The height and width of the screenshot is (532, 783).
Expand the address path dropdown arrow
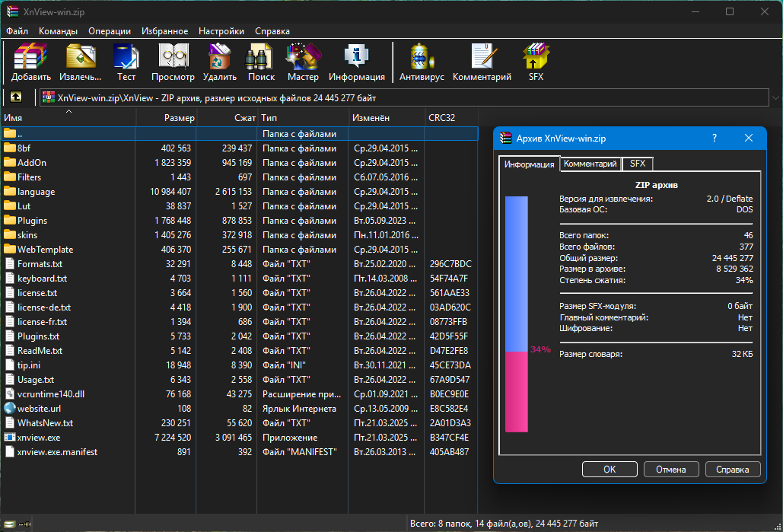775,98
